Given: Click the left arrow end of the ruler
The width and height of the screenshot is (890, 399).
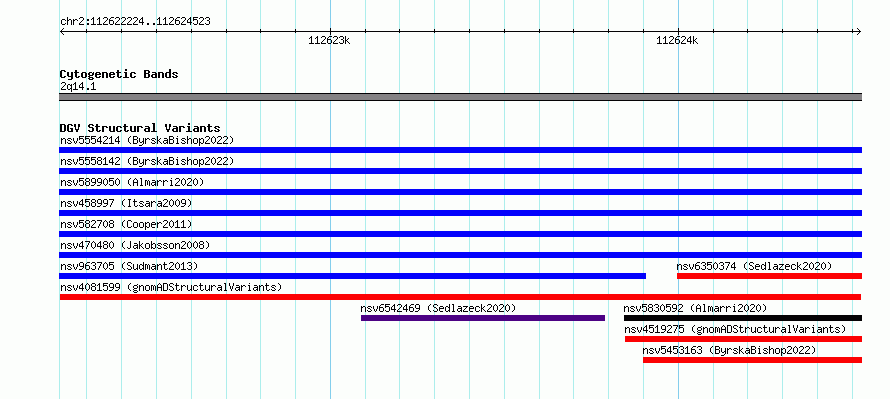Looking at the screenshot, I should (x=62, y=31).
